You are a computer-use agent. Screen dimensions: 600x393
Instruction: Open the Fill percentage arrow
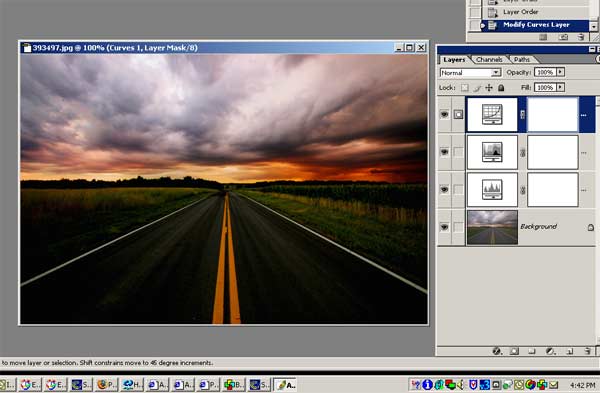coord(560,87)
